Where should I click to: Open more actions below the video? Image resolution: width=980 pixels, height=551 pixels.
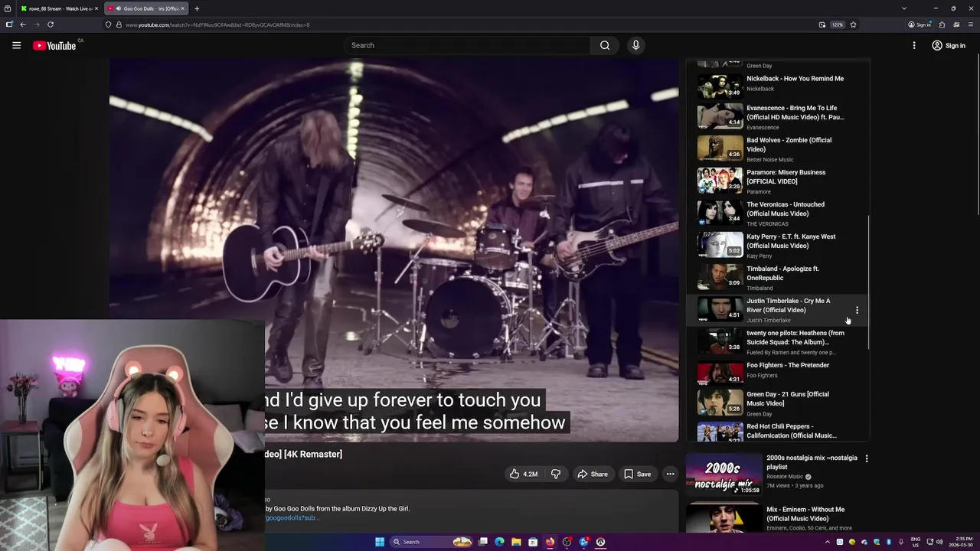click(x=670, y=474)
